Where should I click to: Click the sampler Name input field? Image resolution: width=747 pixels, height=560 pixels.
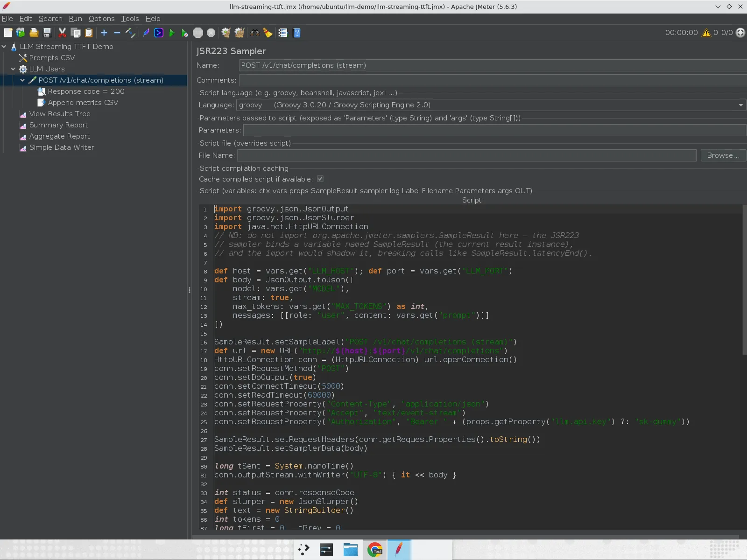493,65
